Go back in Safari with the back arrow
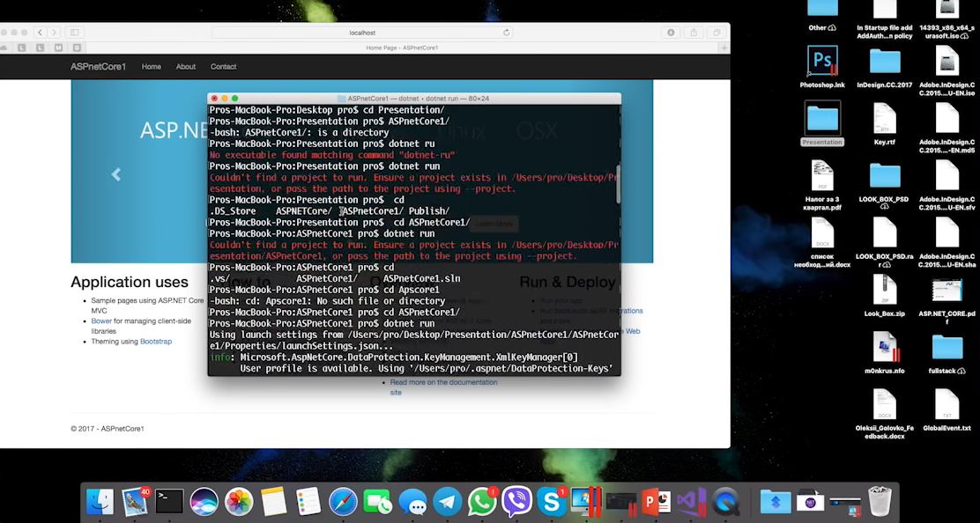The width and height of the screenshot is (980, 523). click(x=40, y=33)
